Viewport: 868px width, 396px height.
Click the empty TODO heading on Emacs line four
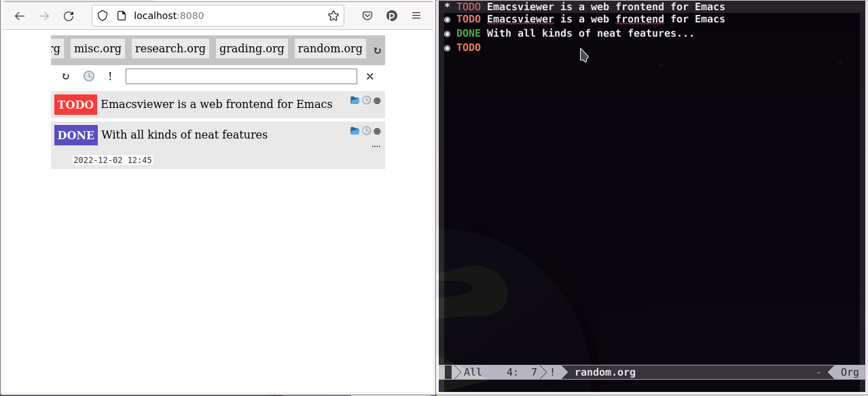[468, 48]
